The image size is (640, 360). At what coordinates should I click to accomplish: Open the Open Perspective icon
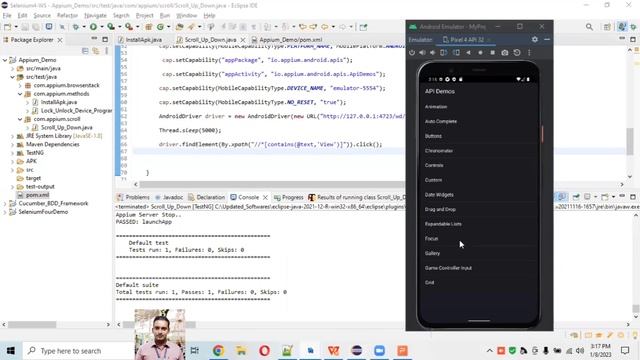[607, 27]
